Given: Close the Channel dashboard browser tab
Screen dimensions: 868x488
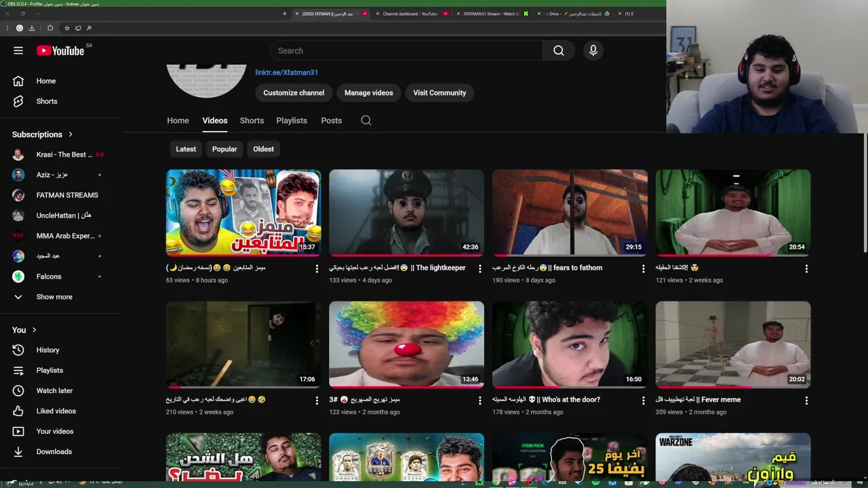Looking at the screenshot, I should tap(378, 14).
